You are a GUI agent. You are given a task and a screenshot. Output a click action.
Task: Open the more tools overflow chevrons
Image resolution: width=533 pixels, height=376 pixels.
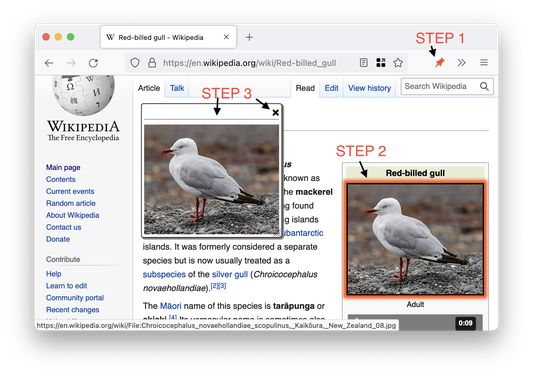point(461,63)
